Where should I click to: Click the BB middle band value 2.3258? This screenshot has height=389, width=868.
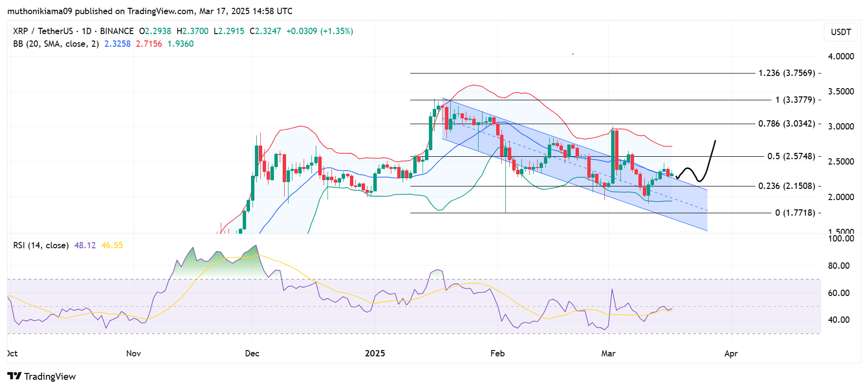[x=117, y=44]
